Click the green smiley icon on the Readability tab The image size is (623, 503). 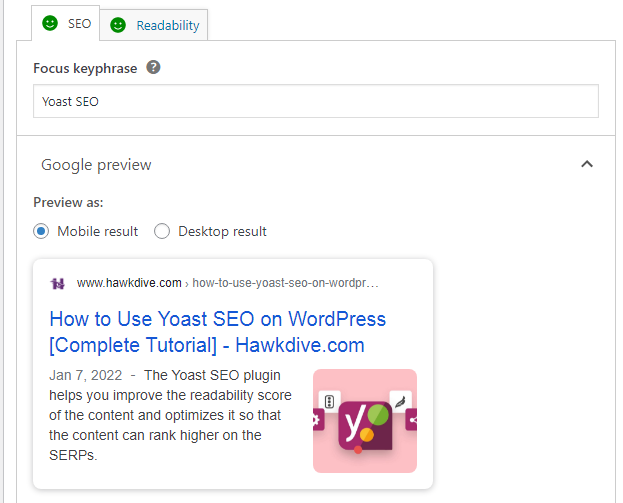coord(119,25)
